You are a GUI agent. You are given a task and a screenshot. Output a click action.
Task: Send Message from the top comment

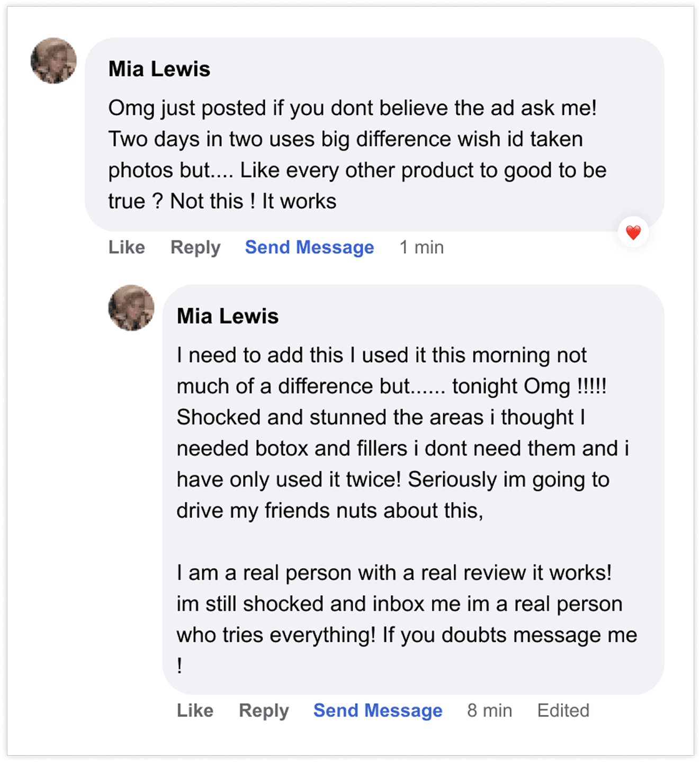coord(309,247)
